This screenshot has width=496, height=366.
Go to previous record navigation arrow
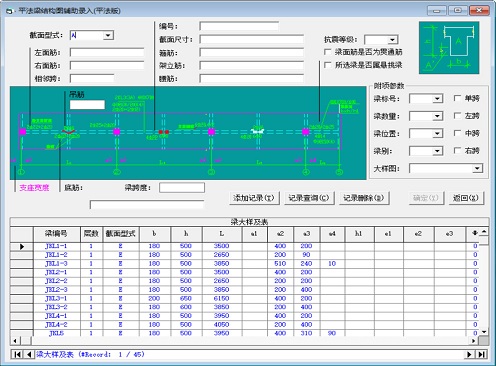point(29,354)
